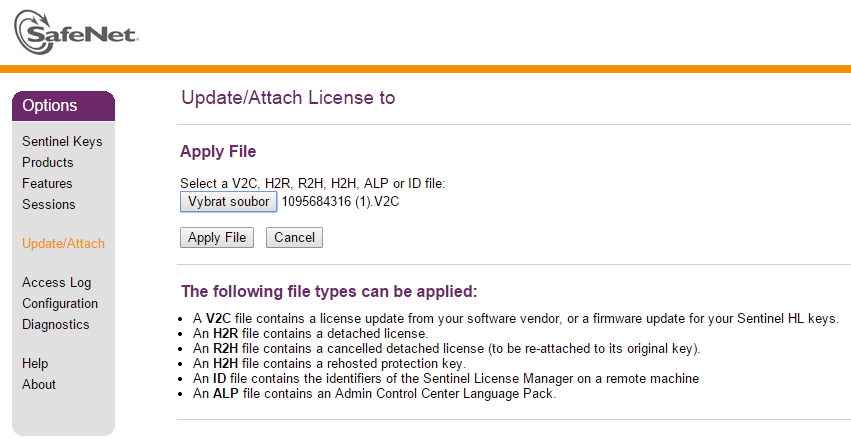Open Diagnostics in the sidebar
851x439 pixels.
pyautogui.click(x=55, y=325)
